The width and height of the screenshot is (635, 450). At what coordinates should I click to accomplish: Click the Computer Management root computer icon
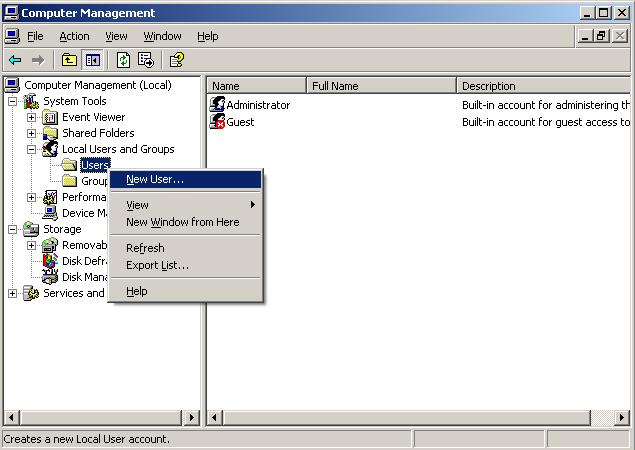12,85
